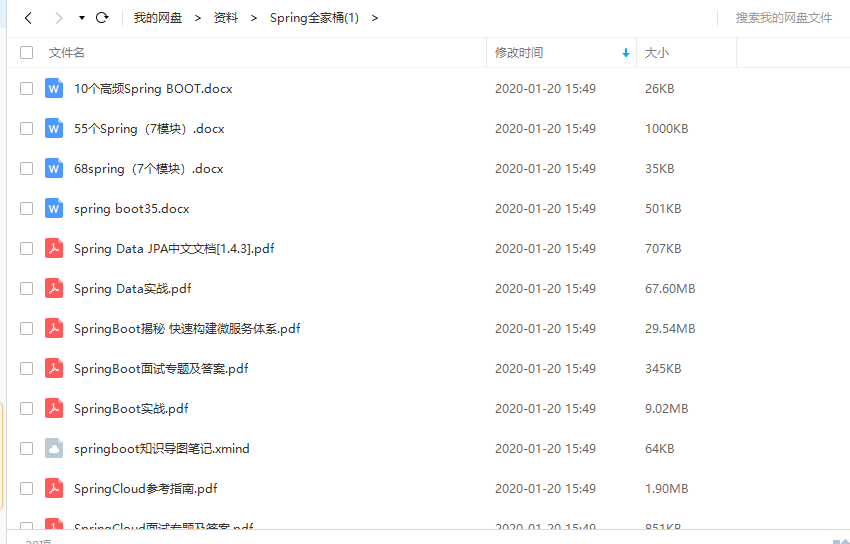Screen dimensions: 850x544
Task: Select file name spring boot35.docx
Action: (132, 209)
